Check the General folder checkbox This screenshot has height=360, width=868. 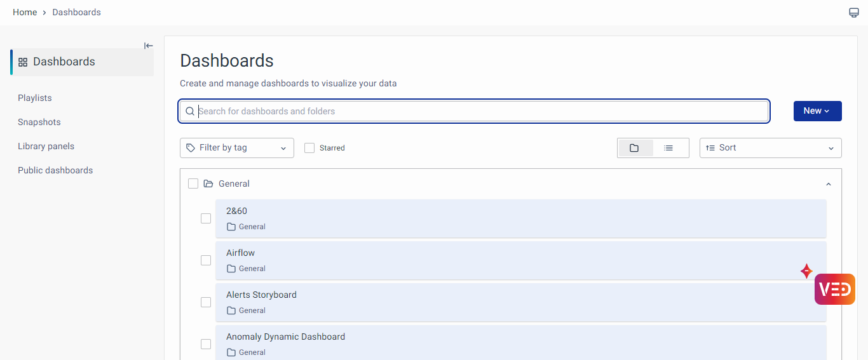click(193, 183)
